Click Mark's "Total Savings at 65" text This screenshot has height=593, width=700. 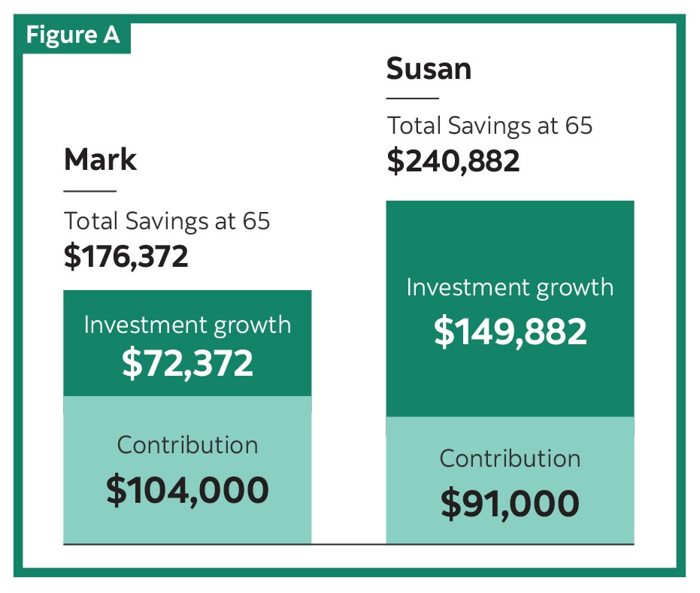tap(167, 221)
